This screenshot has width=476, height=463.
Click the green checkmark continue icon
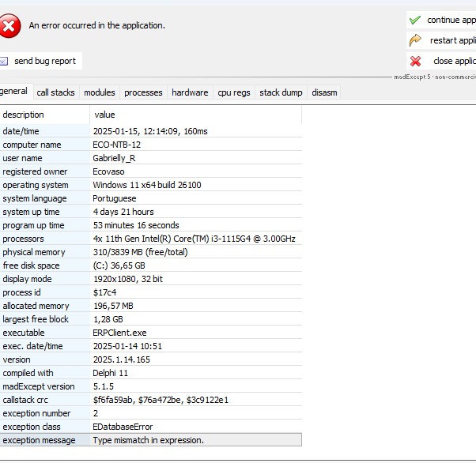(415, 20)
